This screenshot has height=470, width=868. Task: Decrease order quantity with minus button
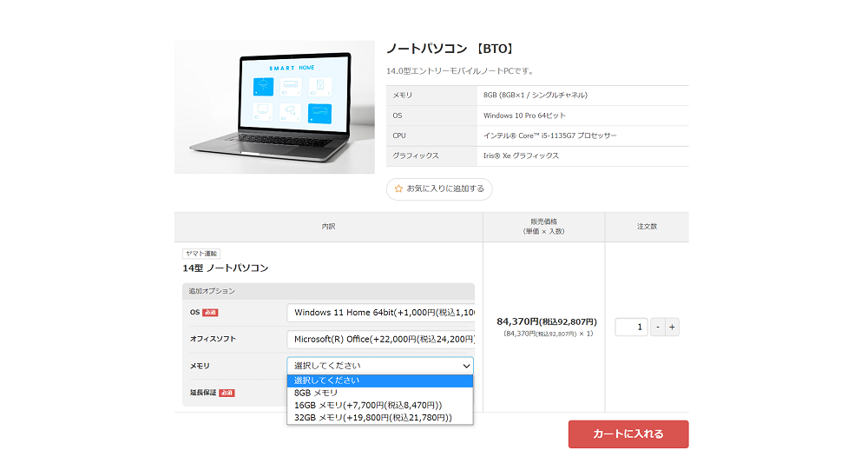click(658, 327)
